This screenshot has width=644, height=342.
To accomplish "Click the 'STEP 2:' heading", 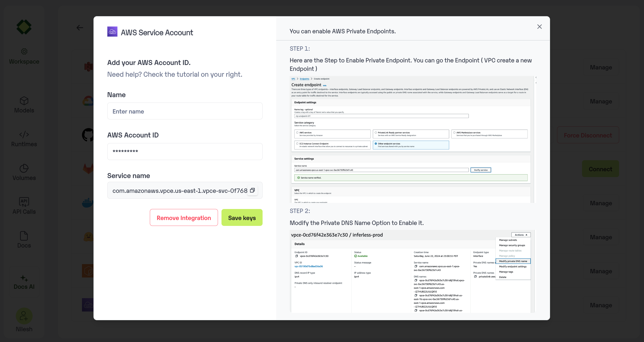I will click(300, 211).
